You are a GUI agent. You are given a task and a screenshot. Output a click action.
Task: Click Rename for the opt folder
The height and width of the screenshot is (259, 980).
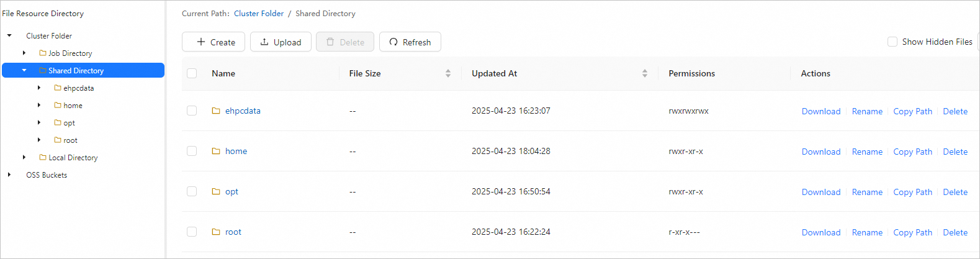point(867,192)
